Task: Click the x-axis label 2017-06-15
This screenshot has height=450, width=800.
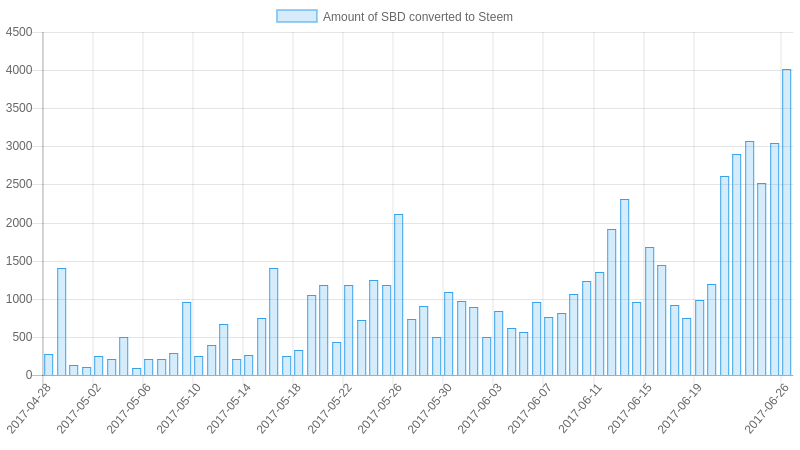Action: point(630,409)
